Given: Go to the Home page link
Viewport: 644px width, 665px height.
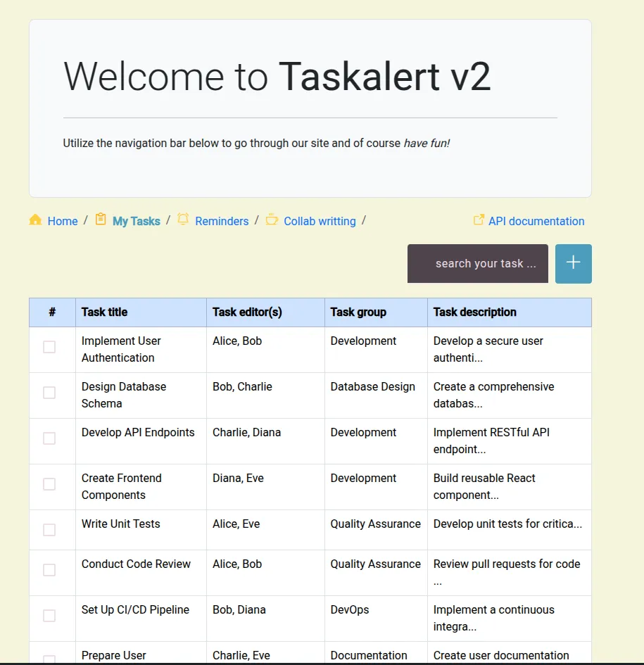Looking at the screenshot, I should pyautogui.click(x=63, y=221).
